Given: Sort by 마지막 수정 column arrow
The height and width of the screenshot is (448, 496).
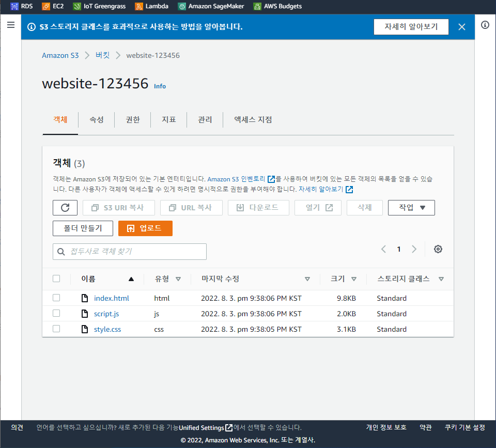Looking at the screenshot, I should click(307, 279).
